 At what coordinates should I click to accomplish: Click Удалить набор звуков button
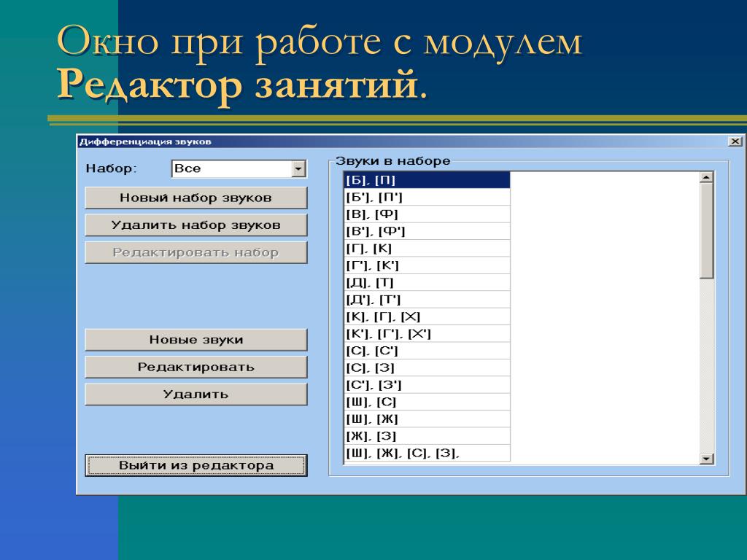tap(196, 225)
